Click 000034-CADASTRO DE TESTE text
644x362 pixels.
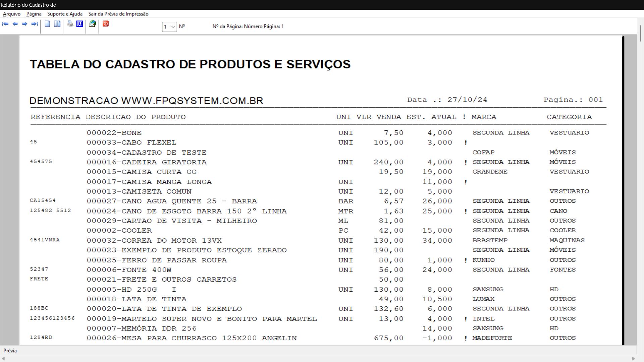coord(147,153)
